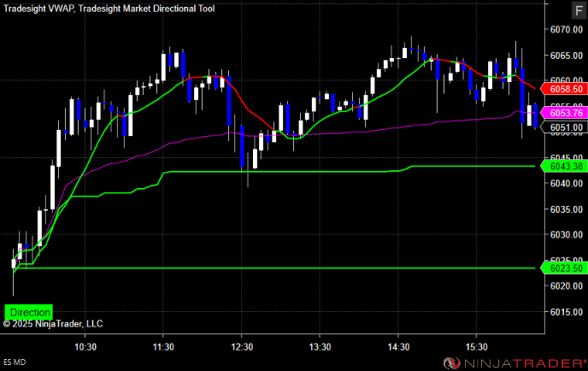Click the green Direction indicator label

(29, 312)
